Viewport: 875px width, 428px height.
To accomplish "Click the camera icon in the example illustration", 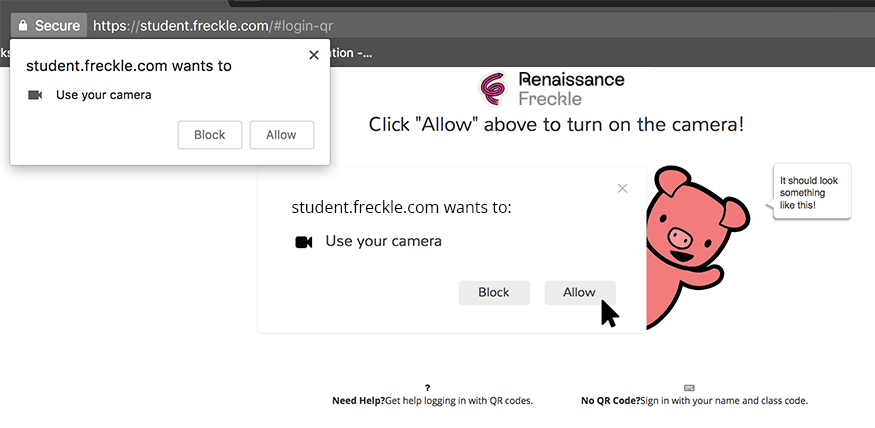I will (x=304, y=242).
